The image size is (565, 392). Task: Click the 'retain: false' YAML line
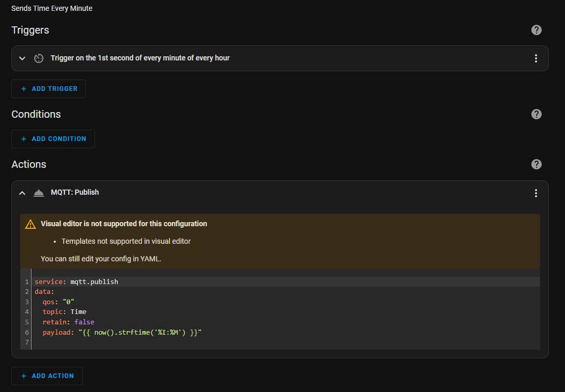pyautogui.click(x=68, y=322)
